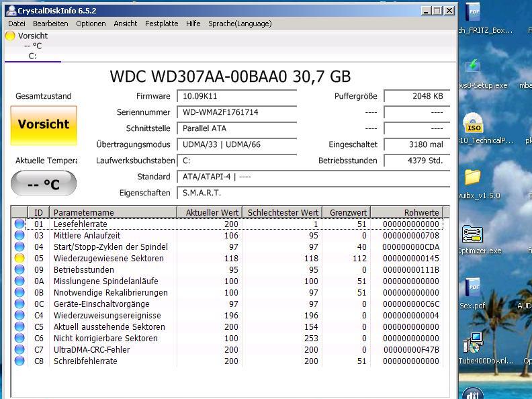Click status icon for Wiederzuweisungsereignisse

(x=19, y=315)
